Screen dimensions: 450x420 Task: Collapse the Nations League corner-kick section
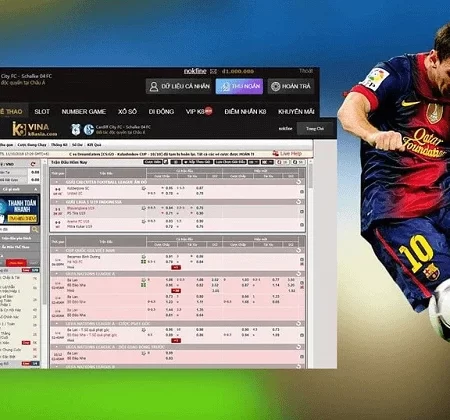[56, 324]
